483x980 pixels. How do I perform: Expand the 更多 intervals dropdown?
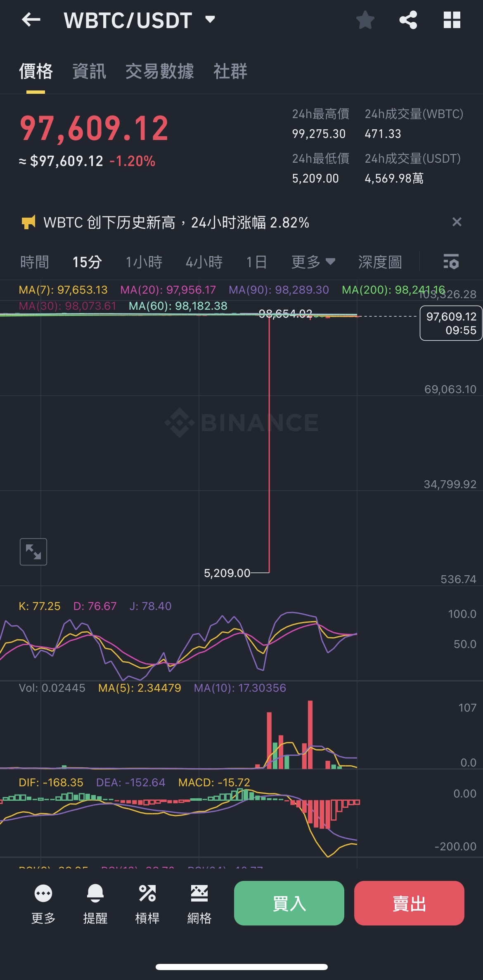[x=313, y=262]
